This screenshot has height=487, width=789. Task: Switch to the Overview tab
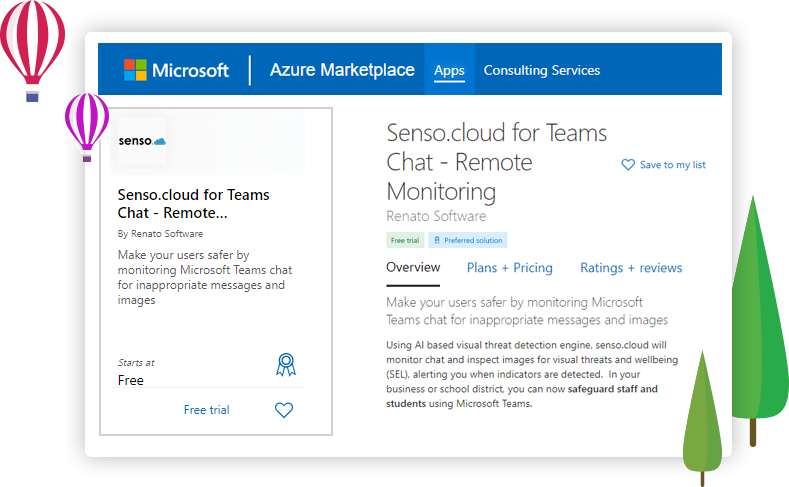click(x=413, y=268)
